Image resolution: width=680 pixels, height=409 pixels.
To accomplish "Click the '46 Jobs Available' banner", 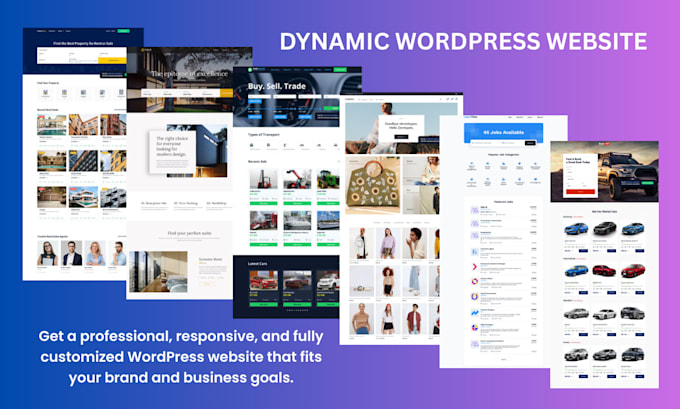I will pos(503,132).
